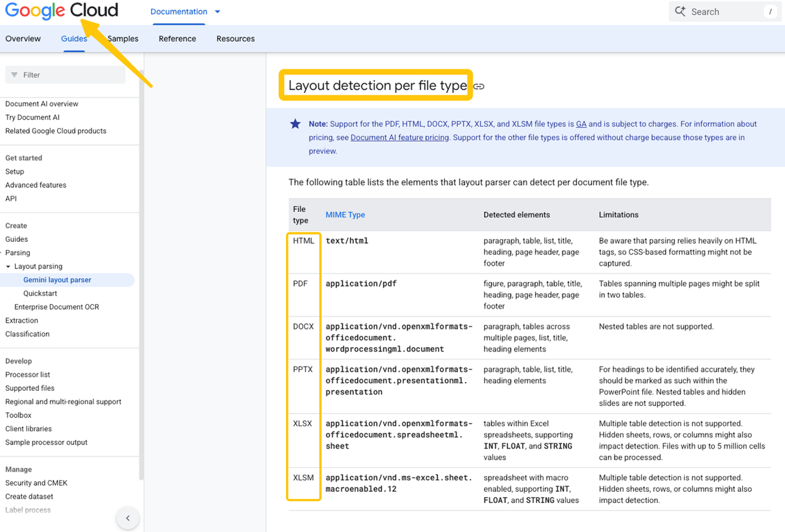Open the Reference tab

[x=177, y=39]
